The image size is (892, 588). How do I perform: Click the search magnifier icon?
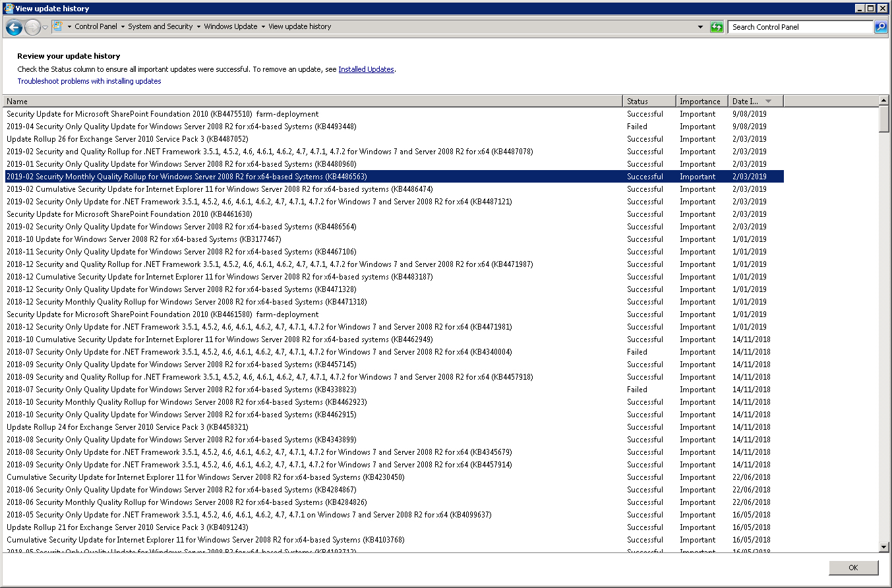pos(881,27)
